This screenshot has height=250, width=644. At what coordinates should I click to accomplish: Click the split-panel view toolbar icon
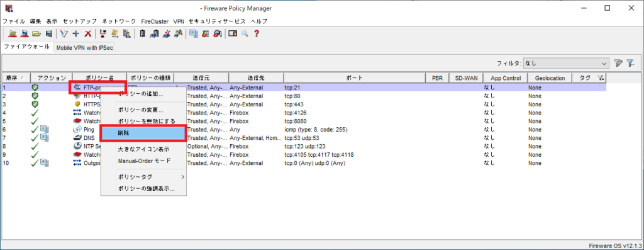[233, 34]
